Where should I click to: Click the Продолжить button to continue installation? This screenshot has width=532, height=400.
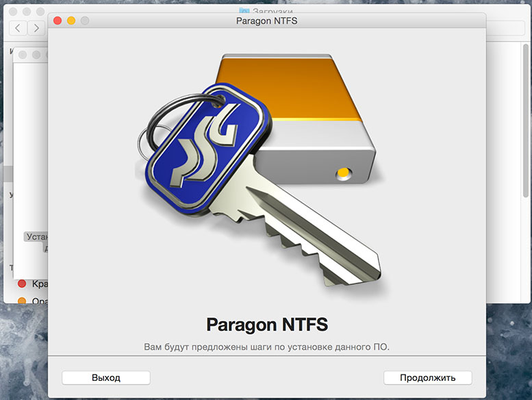(x=427, y=377)
